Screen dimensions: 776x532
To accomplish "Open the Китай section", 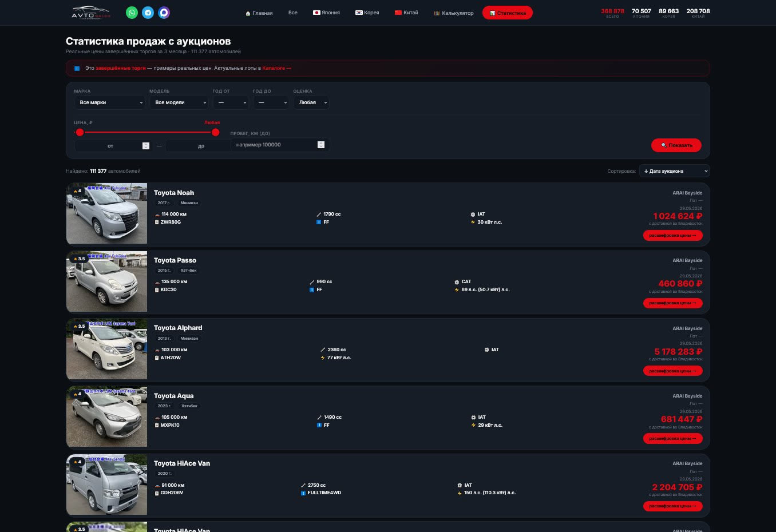I will 406,13.
